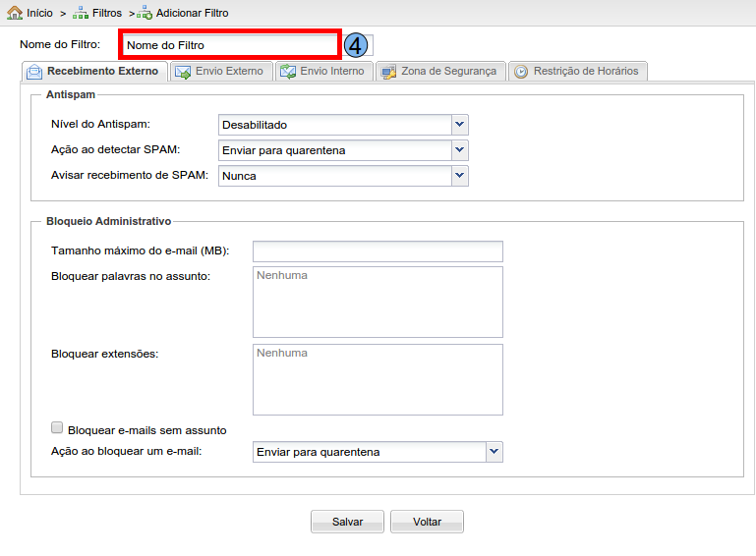Click the Zona de Segurança tab icon

(388, 72)
